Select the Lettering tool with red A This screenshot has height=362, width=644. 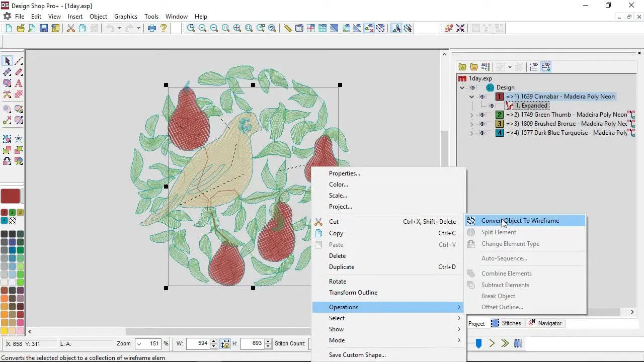(x=19, y=83)
